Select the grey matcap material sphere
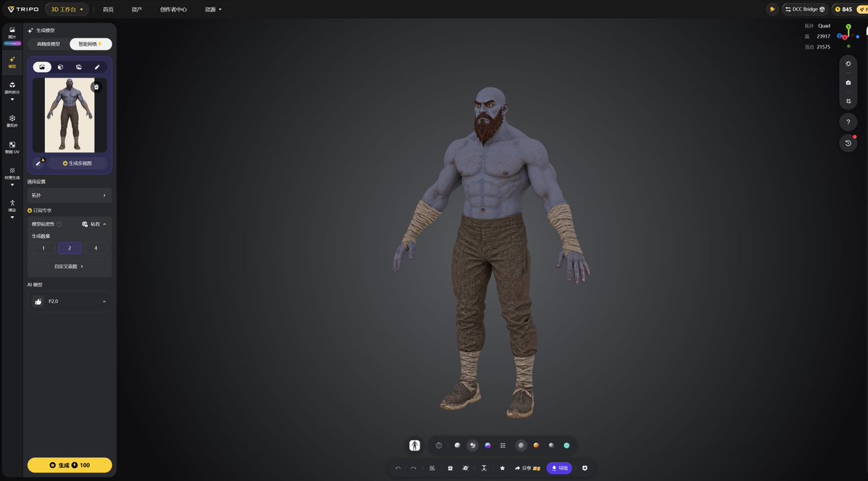Image resolution: width=868 pixels, height=481 pixels. tap(521, 445)
